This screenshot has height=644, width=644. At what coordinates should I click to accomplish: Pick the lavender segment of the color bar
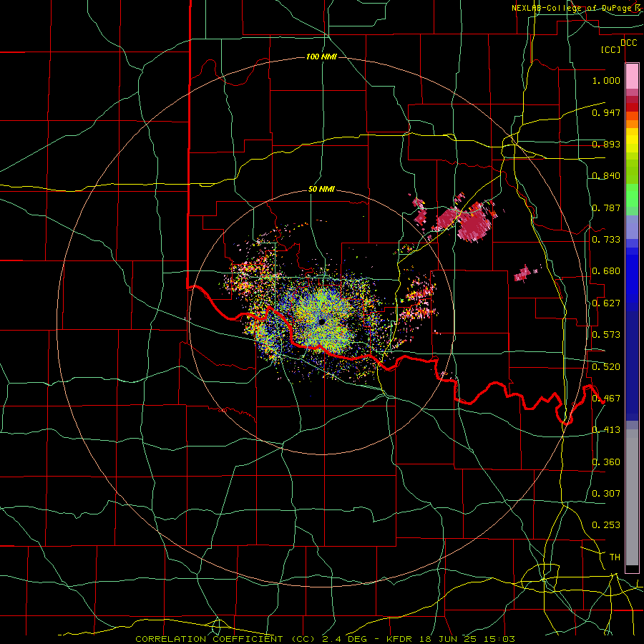tap(632, 227)
